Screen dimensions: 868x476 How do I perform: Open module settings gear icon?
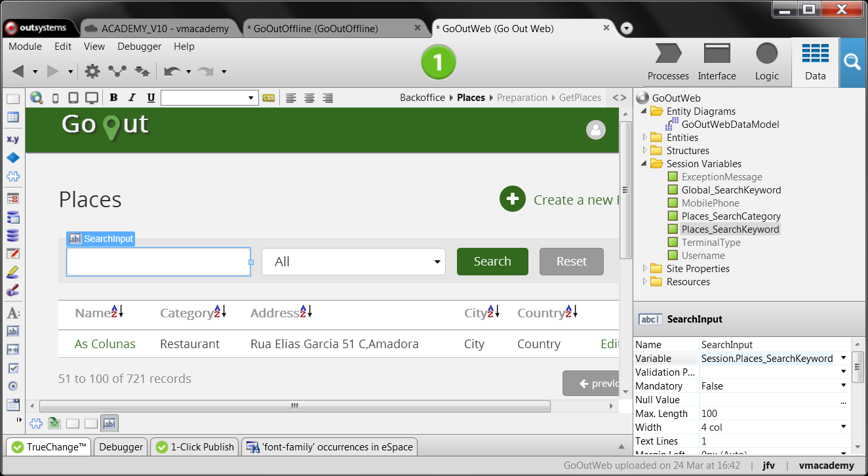tap(92, 71)
